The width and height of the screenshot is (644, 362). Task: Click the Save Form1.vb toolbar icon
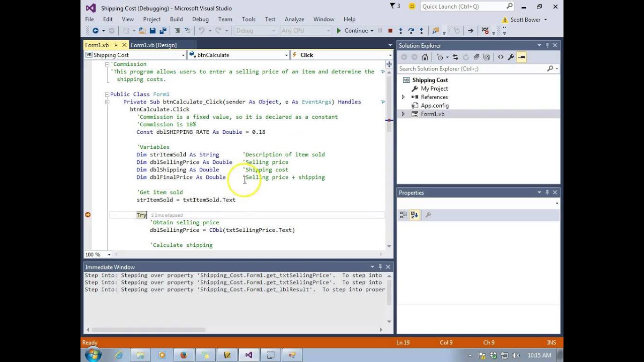pos(152,31)
